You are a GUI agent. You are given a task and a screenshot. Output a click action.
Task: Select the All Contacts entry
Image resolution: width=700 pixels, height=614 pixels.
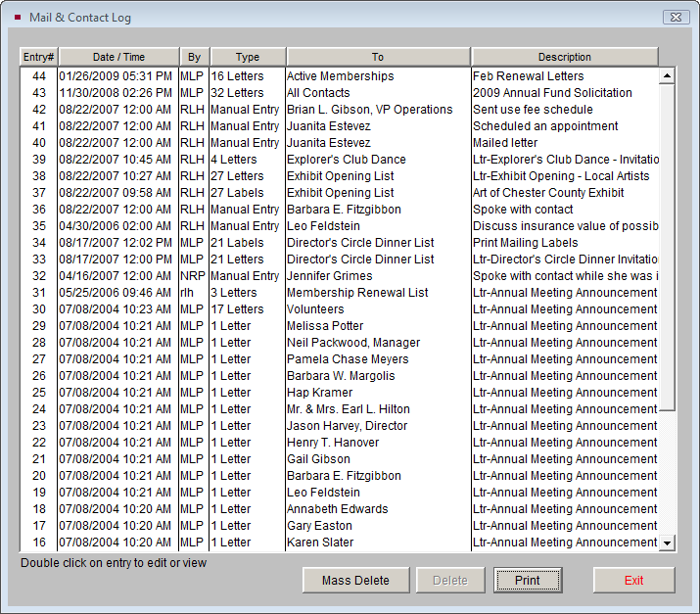340,93
